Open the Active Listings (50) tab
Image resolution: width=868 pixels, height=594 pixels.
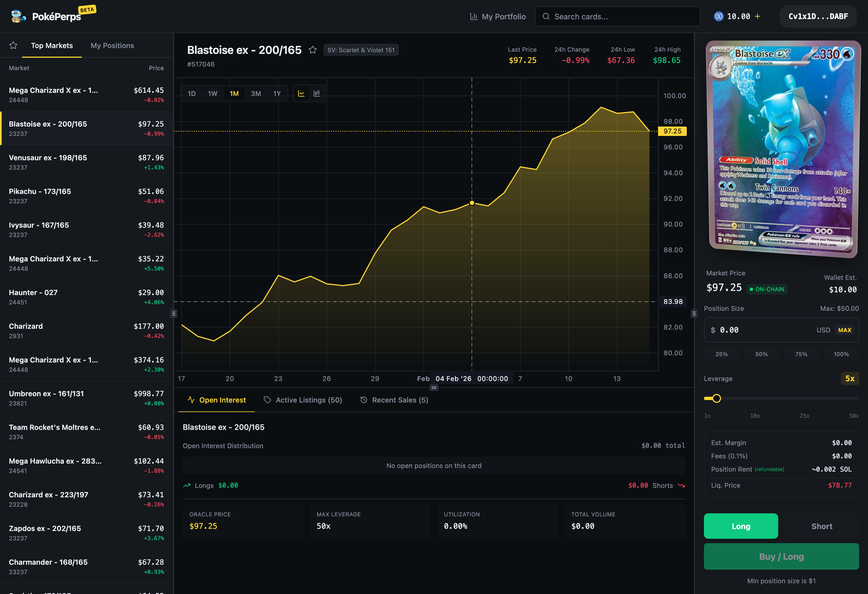309,400
